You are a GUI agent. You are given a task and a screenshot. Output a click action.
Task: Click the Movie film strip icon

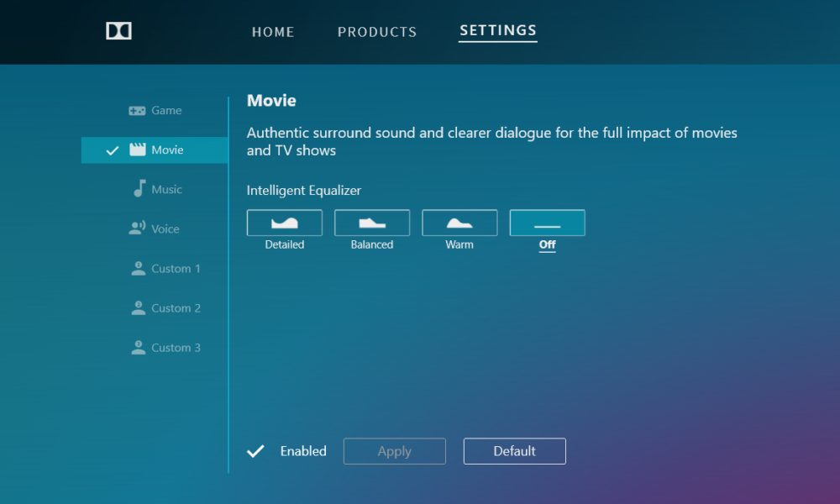click(x=137, y=150)
